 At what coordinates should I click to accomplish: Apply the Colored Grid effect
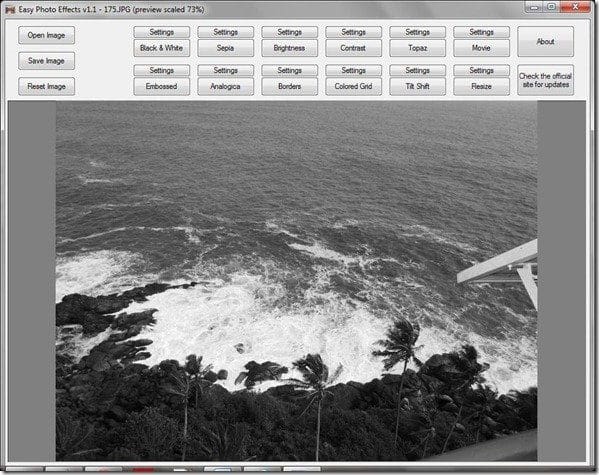pyautogui.click(x=353, y=86)
